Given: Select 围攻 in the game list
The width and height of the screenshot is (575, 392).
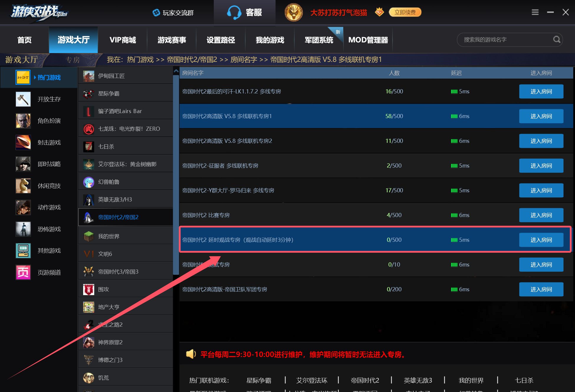Looking at the screenshot, I should point(126,289).
